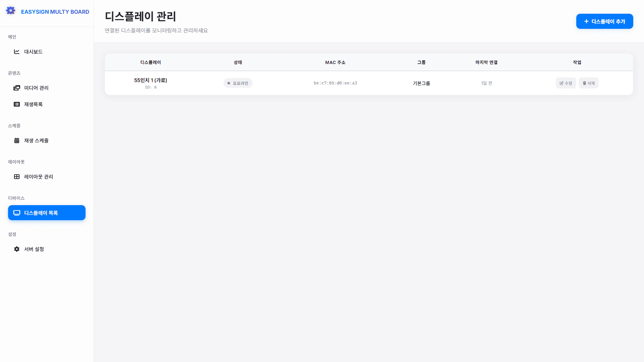Click the EASYSIGN MULTY BOARD title link
The width and height of the screenshot is (644, 362).
55,12
